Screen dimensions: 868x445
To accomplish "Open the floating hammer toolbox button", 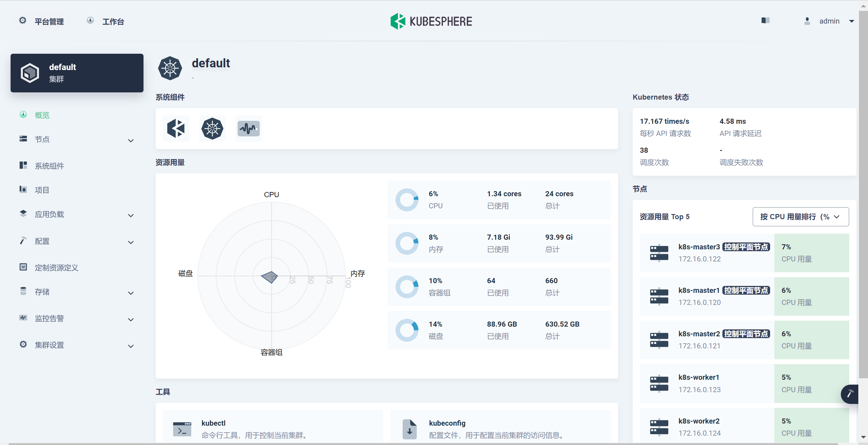I will point(850,393).
